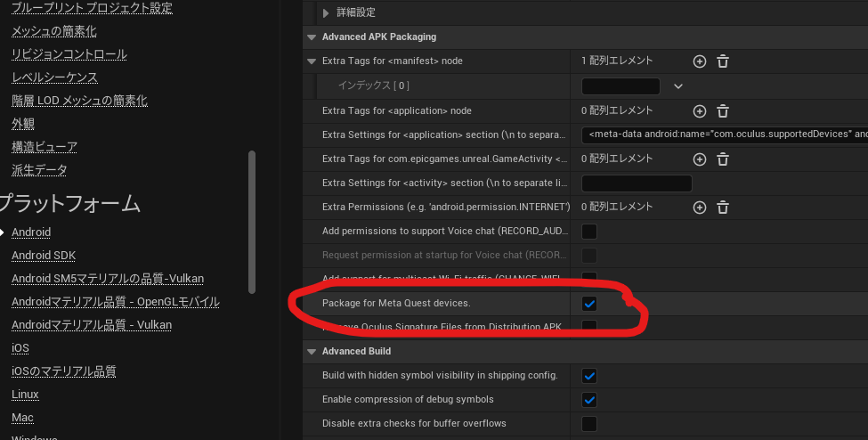Screen dimensions: 868x440
Task: Add element to Extra Tags for application node
Action: pos(700,111)
